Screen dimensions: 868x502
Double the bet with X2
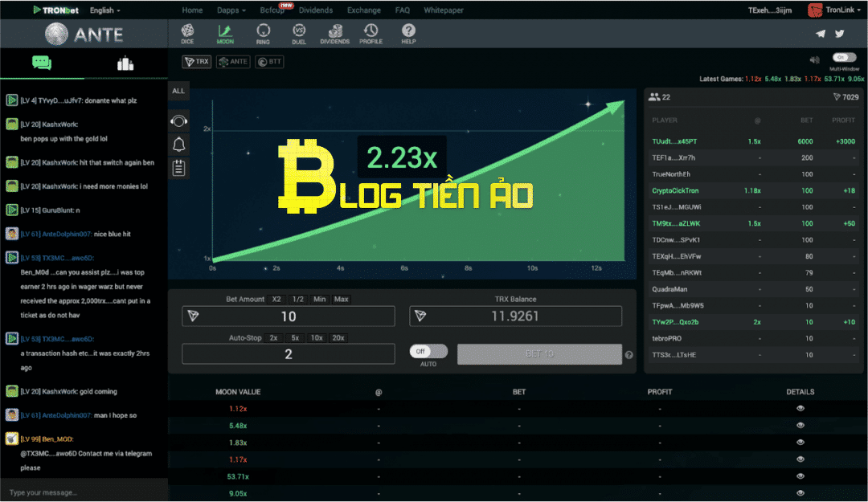click(276, 299)
